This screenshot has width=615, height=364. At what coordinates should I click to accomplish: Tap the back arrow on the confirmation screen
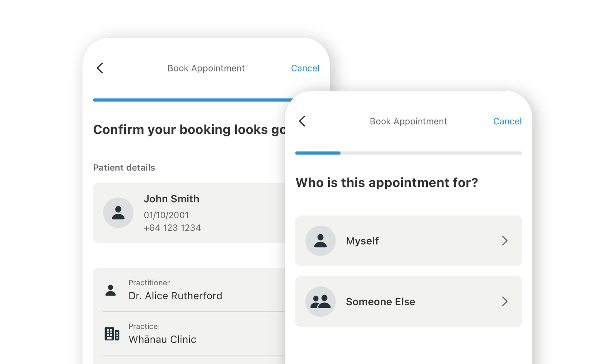click(x=100, y=68)
